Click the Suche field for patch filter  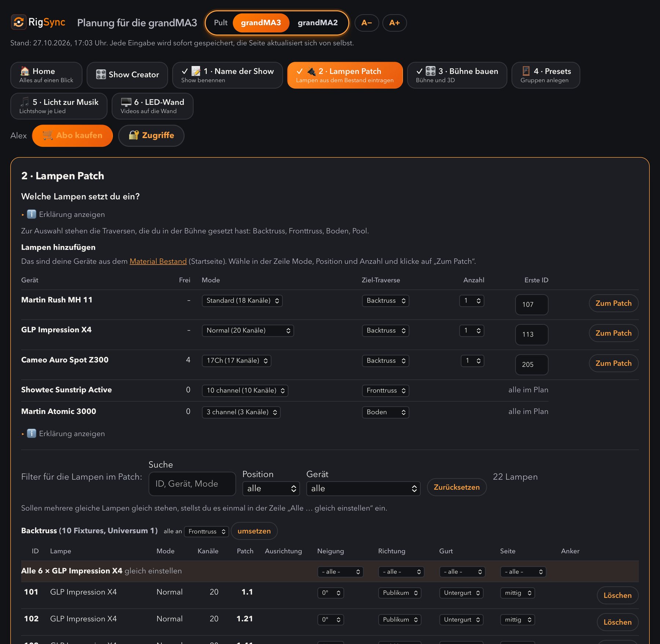[x=192, y=484]
